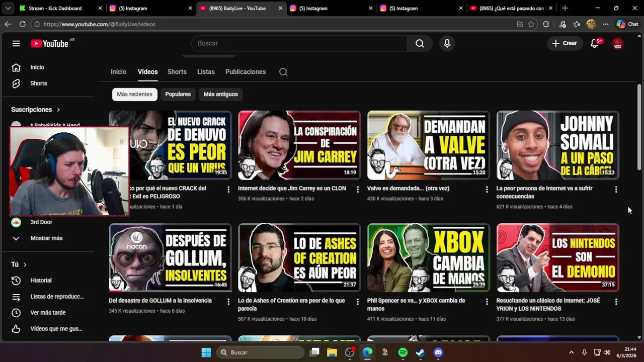The image size is (644, 362).
Task: Open File Explorer from the taskbar
Action: pyautogui.click(x=332, y=352)
